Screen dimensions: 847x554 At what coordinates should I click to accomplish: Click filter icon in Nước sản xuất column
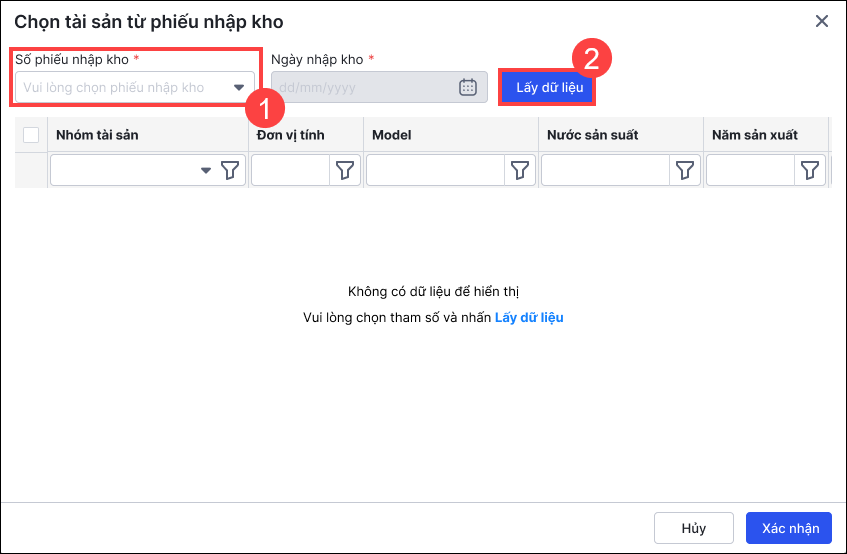684,171
